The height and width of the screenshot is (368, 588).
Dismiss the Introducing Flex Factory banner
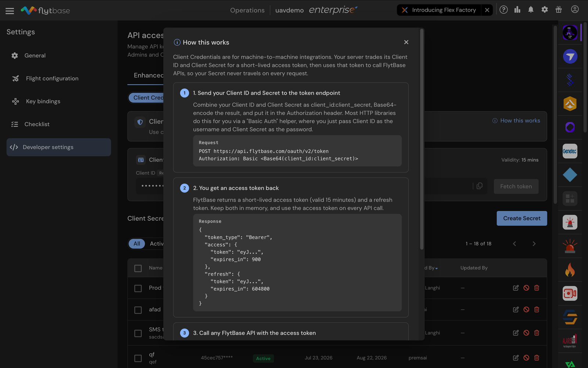coord(487,10)
